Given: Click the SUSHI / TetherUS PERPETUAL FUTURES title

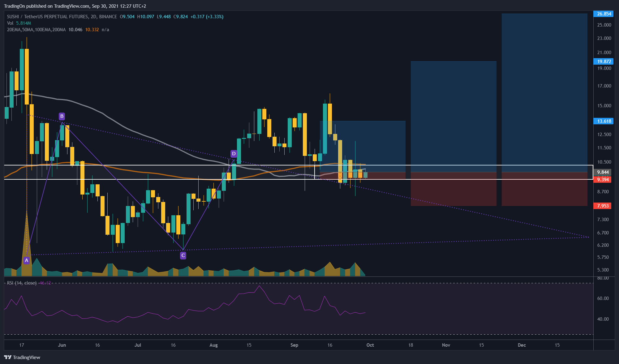Looking at the screenshot, I should click(62, 17).
